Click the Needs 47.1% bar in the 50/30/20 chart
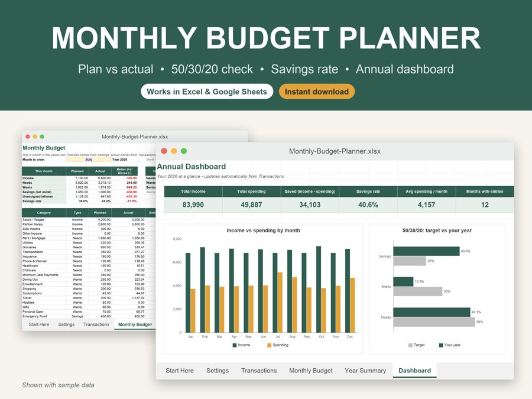Image resolution: width=532 pixels, height=399 pixels. click(x=432, y=312)
